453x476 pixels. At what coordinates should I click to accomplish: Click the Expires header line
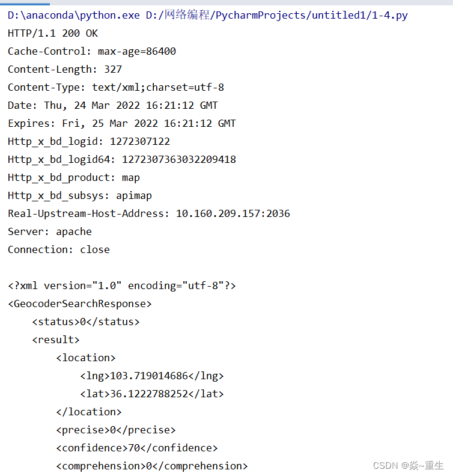click(122, 124)
